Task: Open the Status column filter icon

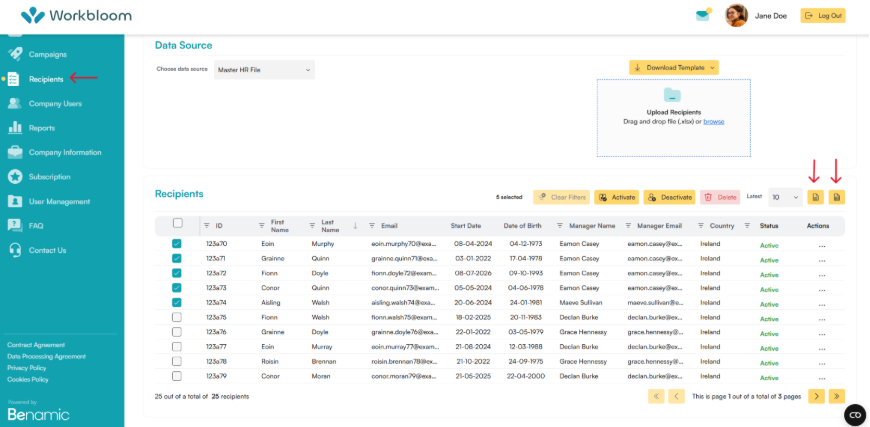Action: pyautogui.click(x=747, y=226)
